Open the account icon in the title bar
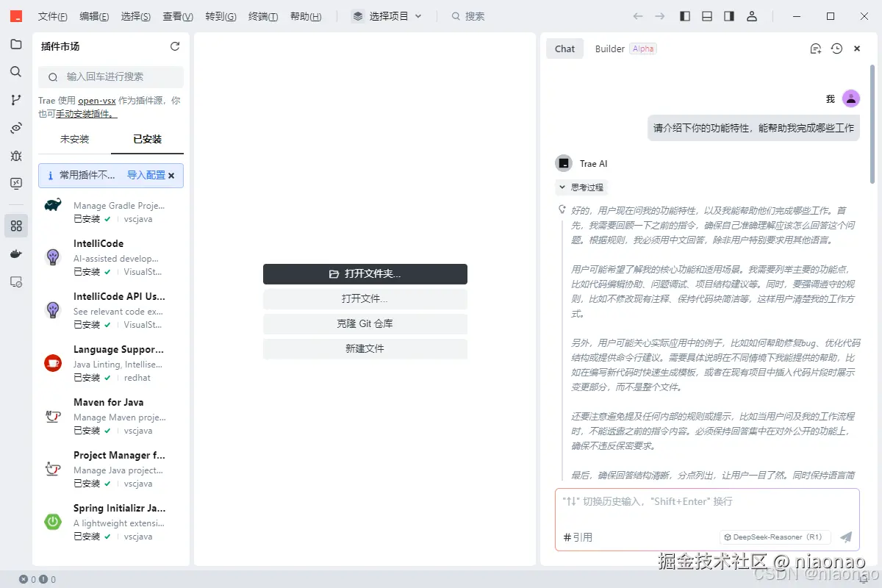The height and width of the screenshot is (588, 882). click(x=752, y=15)
